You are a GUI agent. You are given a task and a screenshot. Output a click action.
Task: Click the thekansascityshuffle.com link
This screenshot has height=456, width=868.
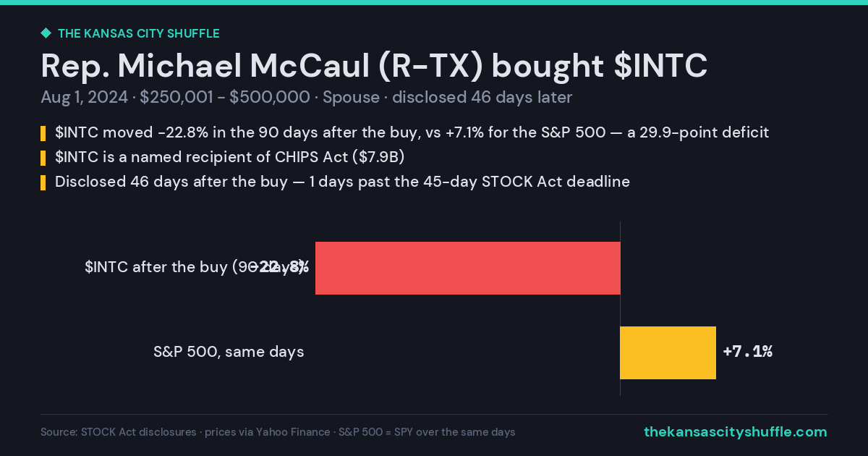(x=736, y=432)
